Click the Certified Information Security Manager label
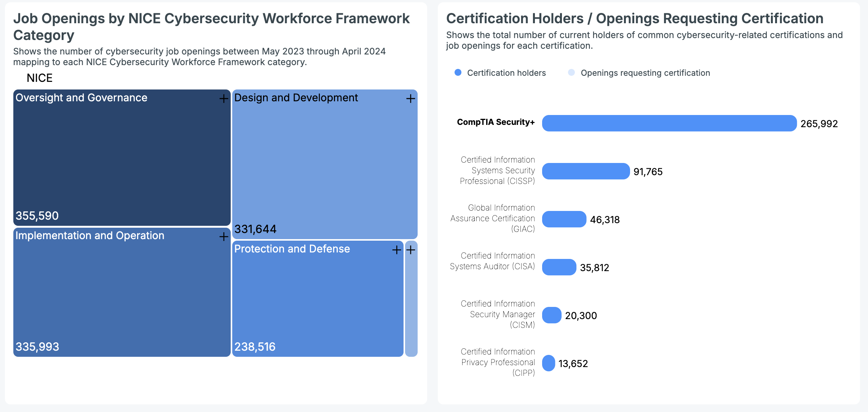868x412 pixels. tap(498, 314)
